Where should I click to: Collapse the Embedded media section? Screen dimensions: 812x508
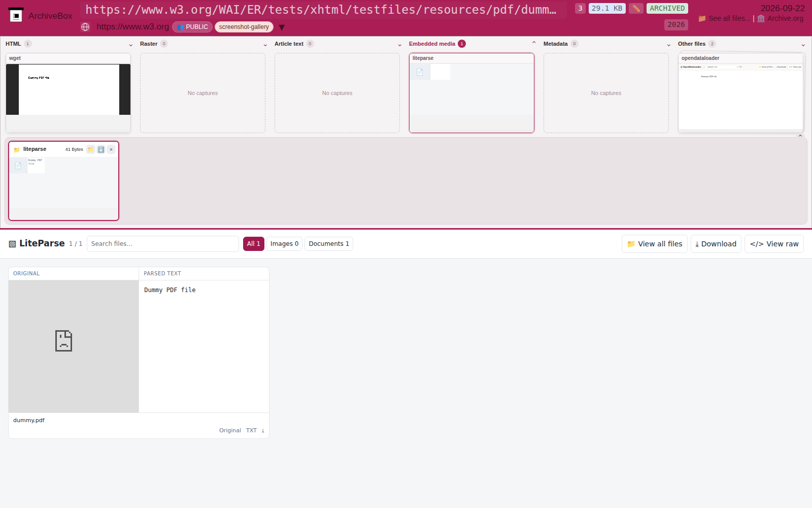point(534,43)
